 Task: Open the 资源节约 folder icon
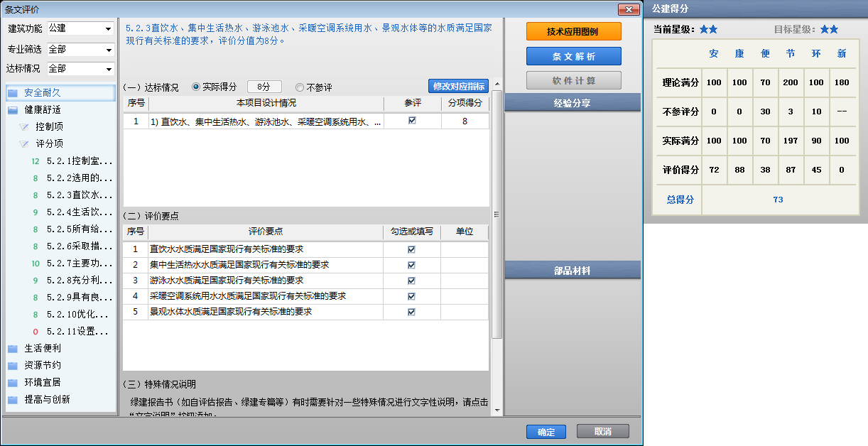tap(13, 366)
